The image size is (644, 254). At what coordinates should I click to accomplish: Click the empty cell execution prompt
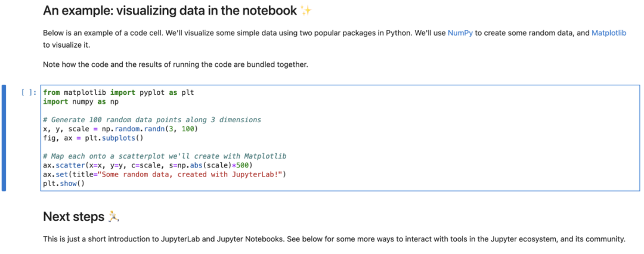point(29,92)
